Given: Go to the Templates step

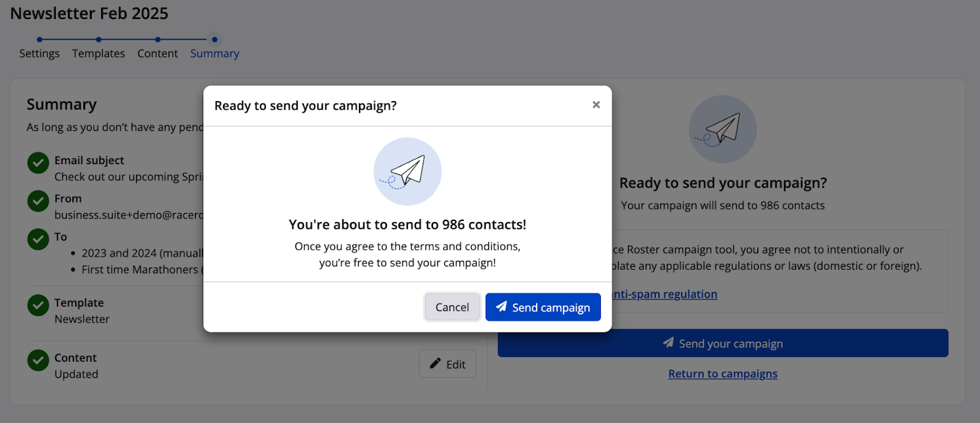Looking at the screenshot, I should tap(98, 54).
